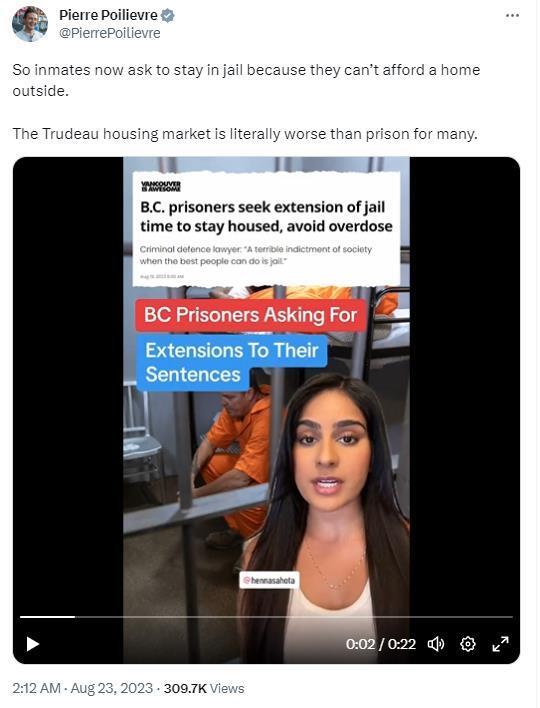Click Pierre Poilievre's profile avatar
540x708 pixels.
(30, 24)
